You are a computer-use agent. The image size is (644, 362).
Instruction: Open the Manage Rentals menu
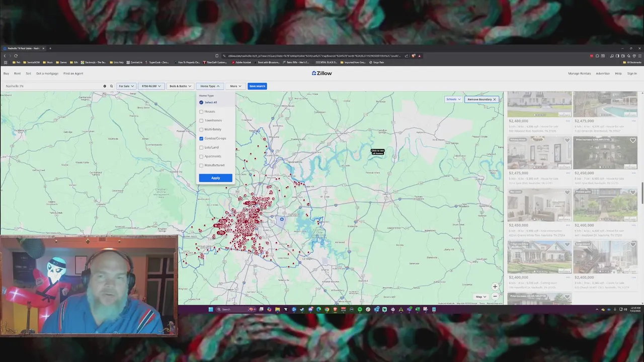click(x=579, y=73)
